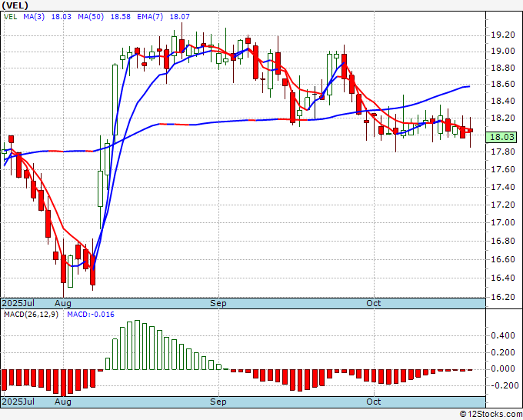This screenshot has width=523, height=420.
Task: Click the MACD(26,12,9) indicator label
Action: (31, 315)
